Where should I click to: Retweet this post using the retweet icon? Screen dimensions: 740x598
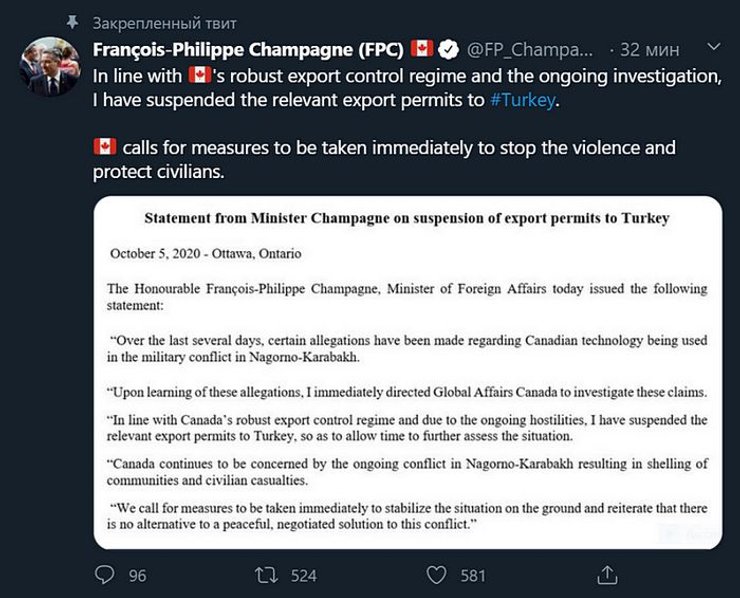tap(268, 575)
